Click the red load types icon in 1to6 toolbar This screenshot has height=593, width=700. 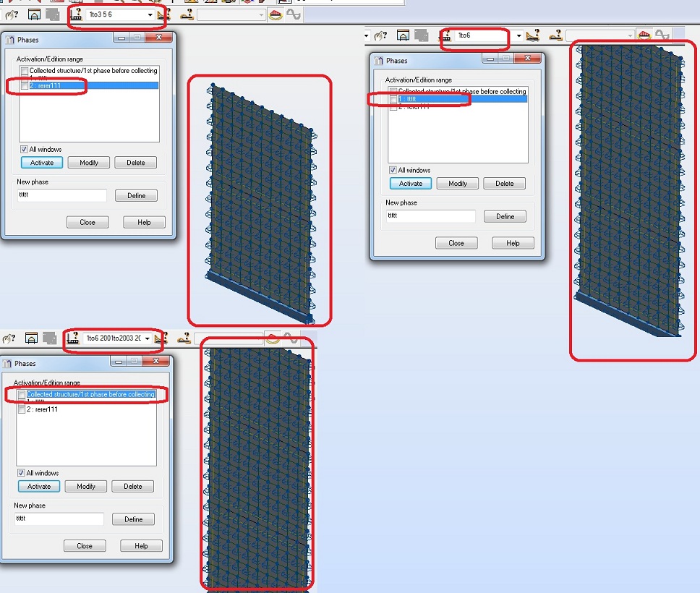click(x=644, y=35)
